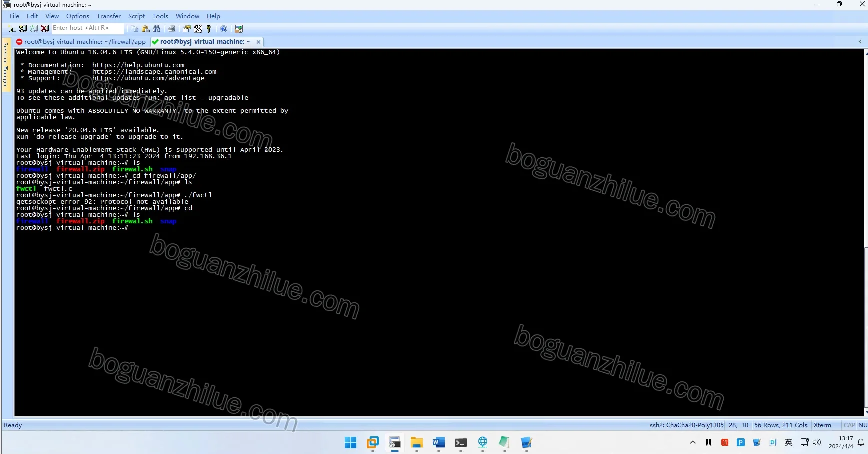Open the Windows Start button
Screen dimensions: 868x454
(x=351, y=442)
